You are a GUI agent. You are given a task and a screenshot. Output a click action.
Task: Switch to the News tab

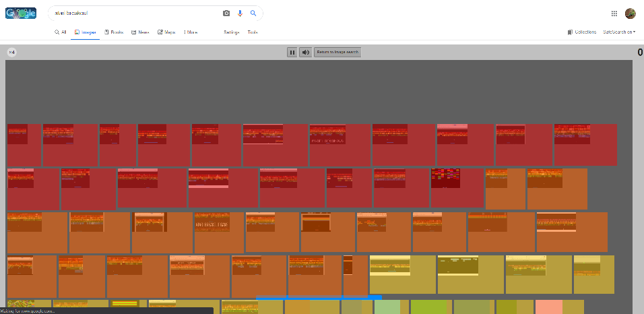click(x=140, y=32)
